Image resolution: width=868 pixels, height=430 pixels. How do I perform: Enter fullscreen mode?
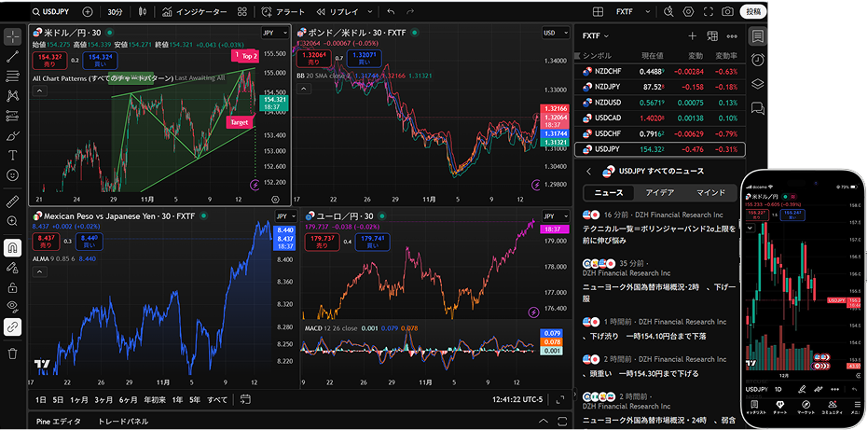pyautogui.click(x=708, y=11)
